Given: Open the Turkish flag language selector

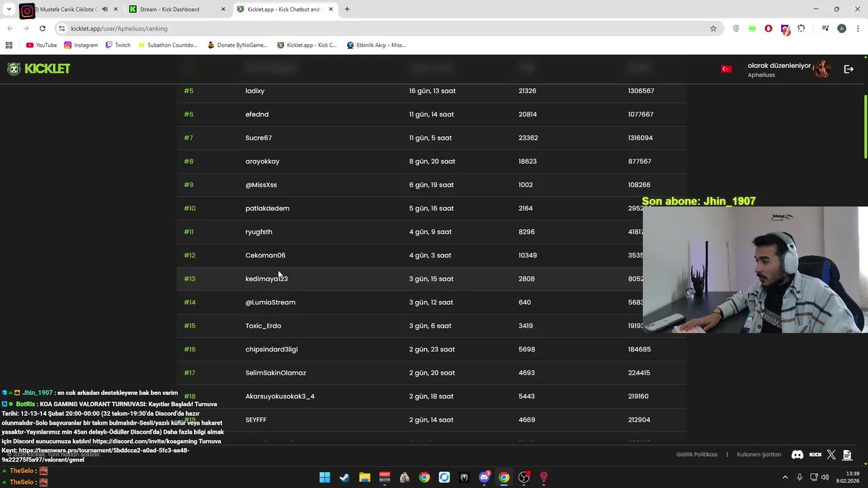Looking at the screenshot, I should 726,69.
